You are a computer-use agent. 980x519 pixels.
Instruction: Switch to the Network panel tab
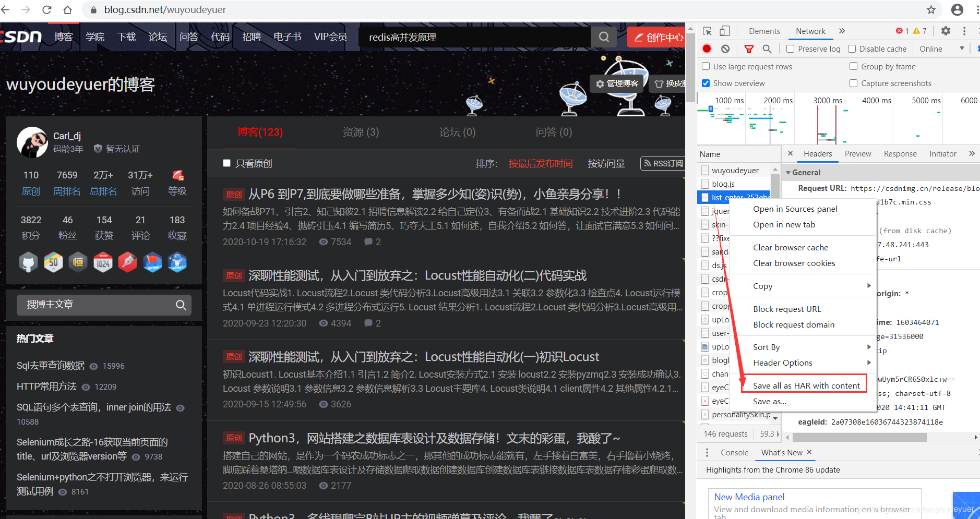click(x=810, y=31)
